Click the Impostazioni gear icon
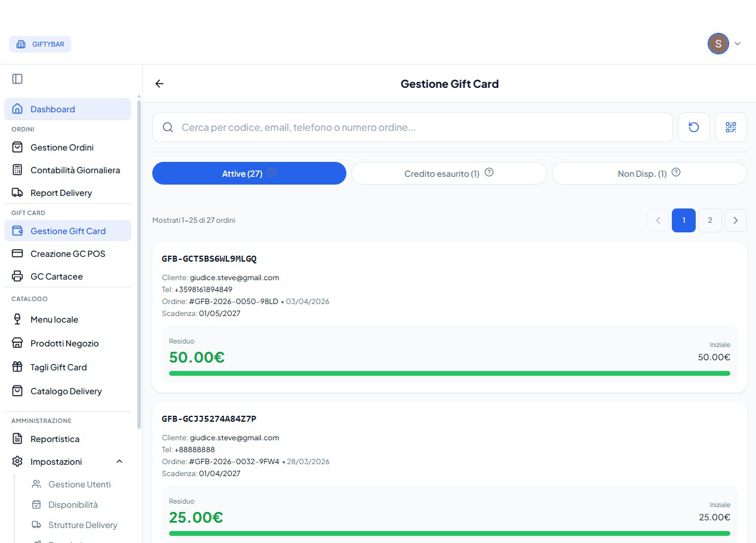 point(17,462)
